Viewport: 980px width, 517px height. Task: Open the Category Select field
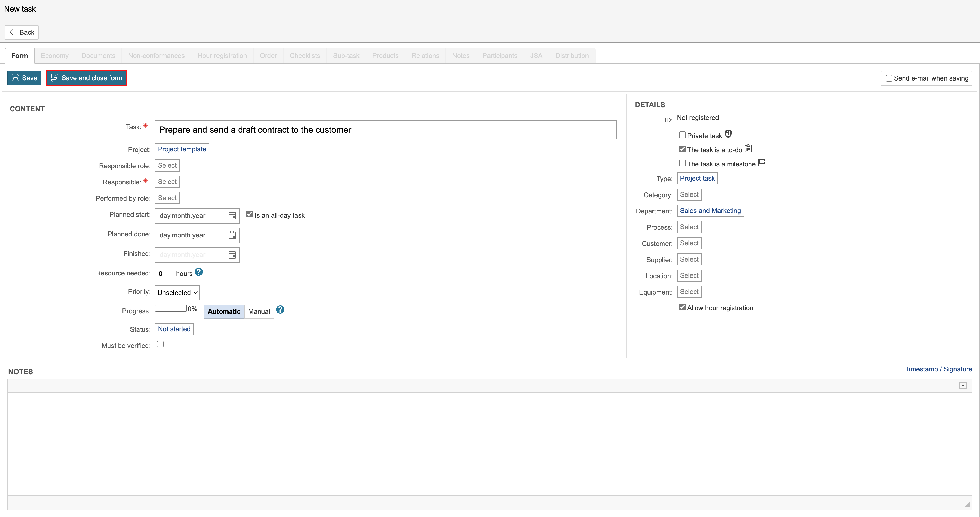689,194
